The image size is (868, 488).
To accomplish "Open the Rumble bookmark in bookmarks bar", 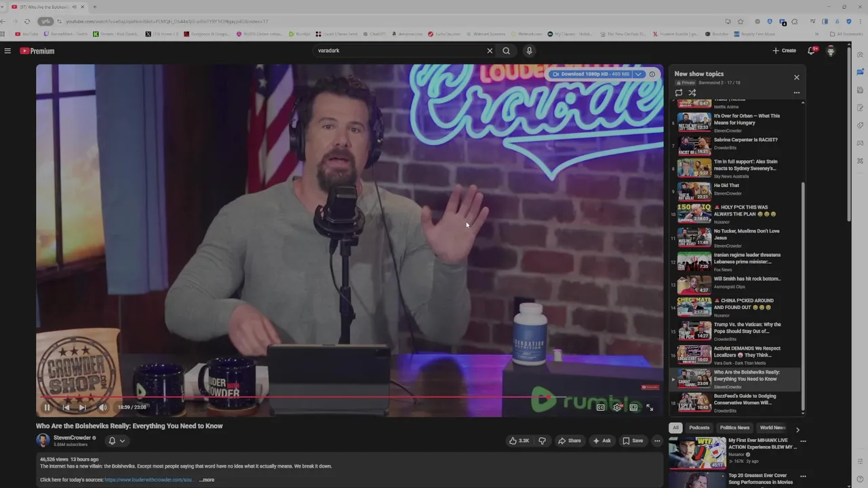I will [299, 34].
